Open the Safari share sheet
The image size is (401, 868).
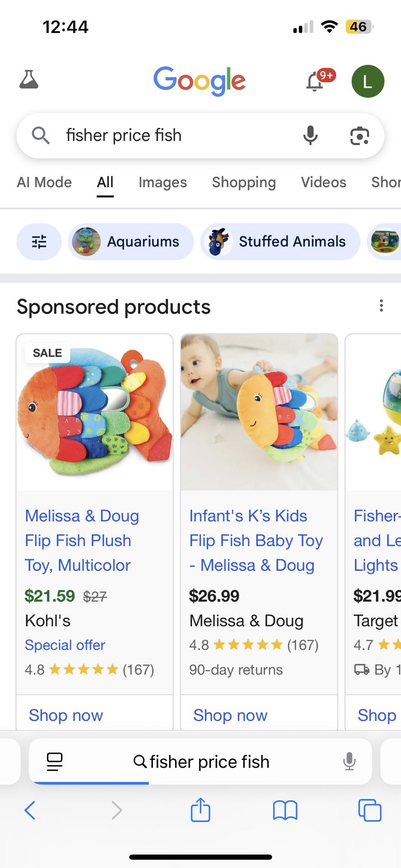[200, 810]
